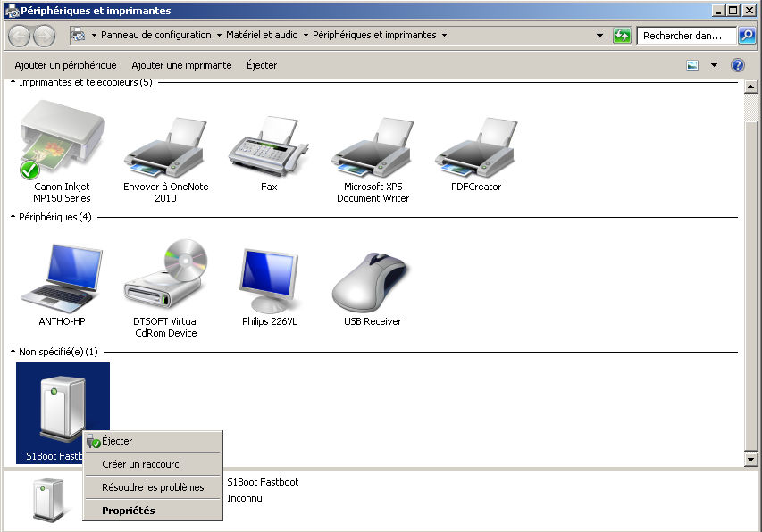Open the address bar history dropdown
The image size is (762, 532).
pyautogui.click(x=599, y=36)
